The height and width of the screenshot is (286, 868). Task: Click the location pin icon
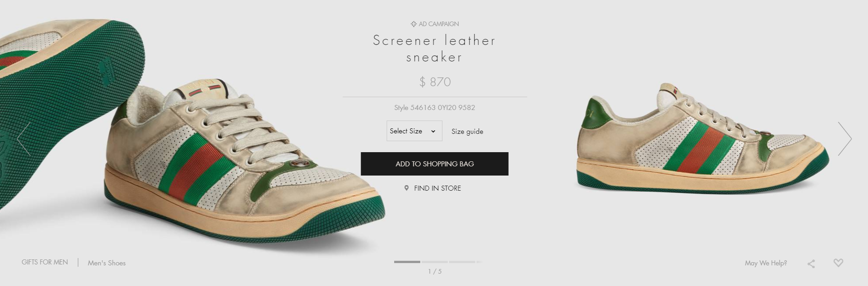407,188
